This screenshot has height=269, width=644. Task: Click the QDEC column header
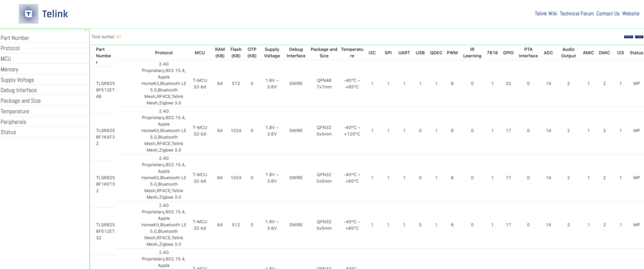pos(436,53)
